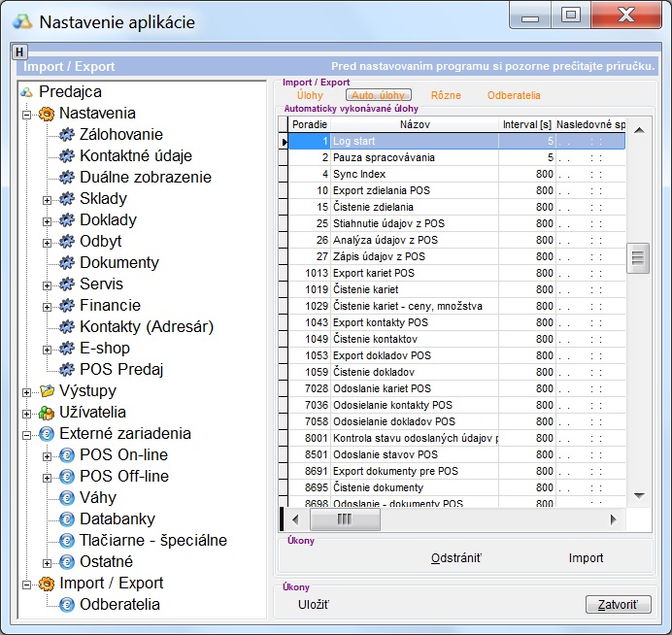This screenshot has height=635, width=672.
Task: Click the Užívatelia users icon
Action: (46, 413)
